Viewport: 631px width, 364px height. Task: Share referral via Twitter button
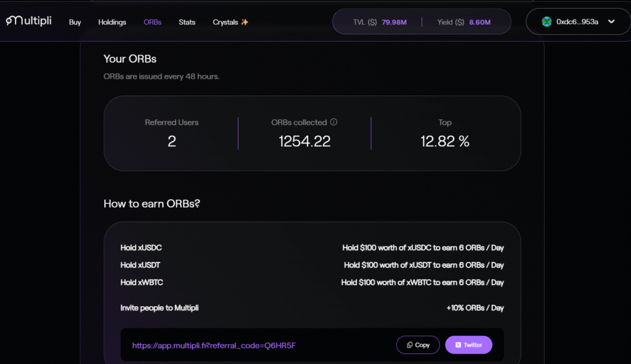click(468, 345)
